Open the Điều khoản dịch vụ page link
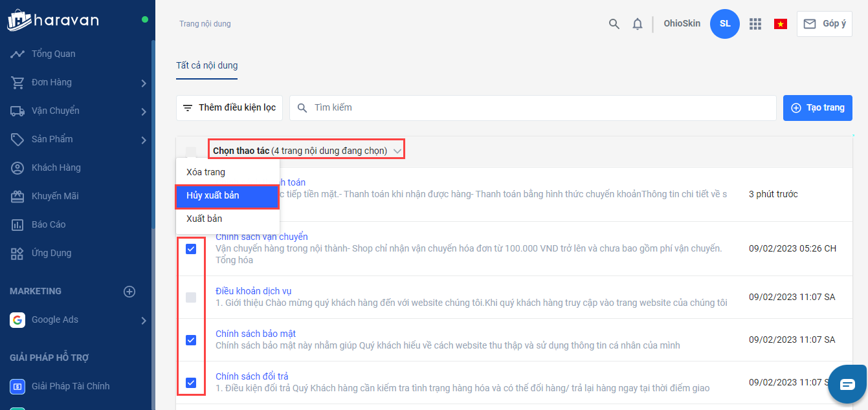 pyautogui.click(x=254, y=291)
